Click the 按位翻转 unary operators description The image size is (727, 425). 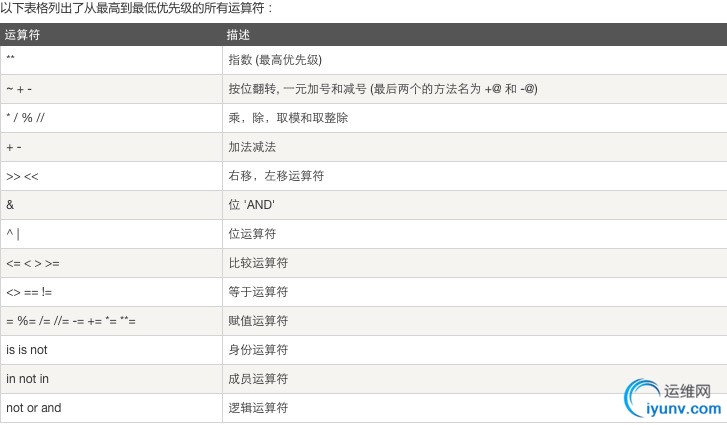[383, 89]
